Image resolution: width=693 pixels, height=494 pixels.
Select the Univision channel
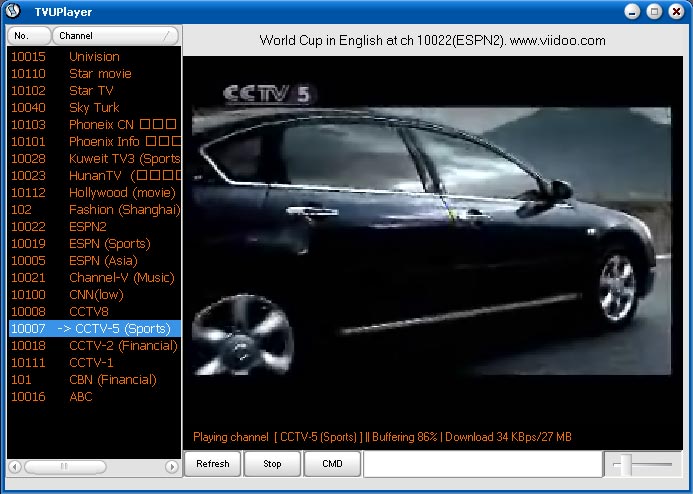point(94,57)
